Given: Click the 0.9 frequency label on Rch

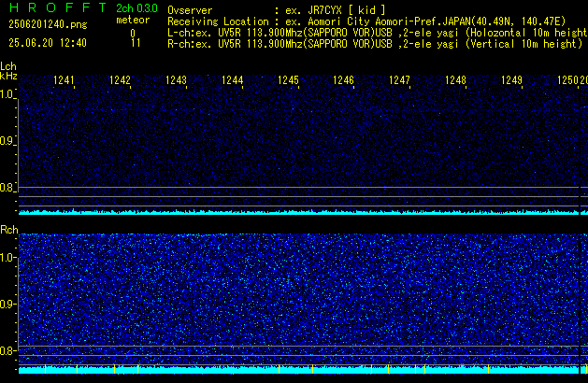Looking at the screenshot, I should (x=7, y=304).
